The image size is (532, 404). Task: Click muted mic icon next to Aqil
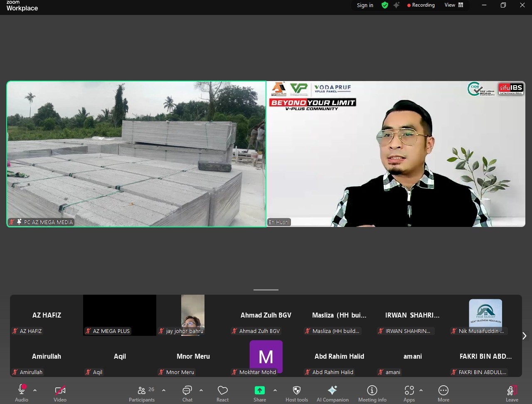(x=88, y=372)
